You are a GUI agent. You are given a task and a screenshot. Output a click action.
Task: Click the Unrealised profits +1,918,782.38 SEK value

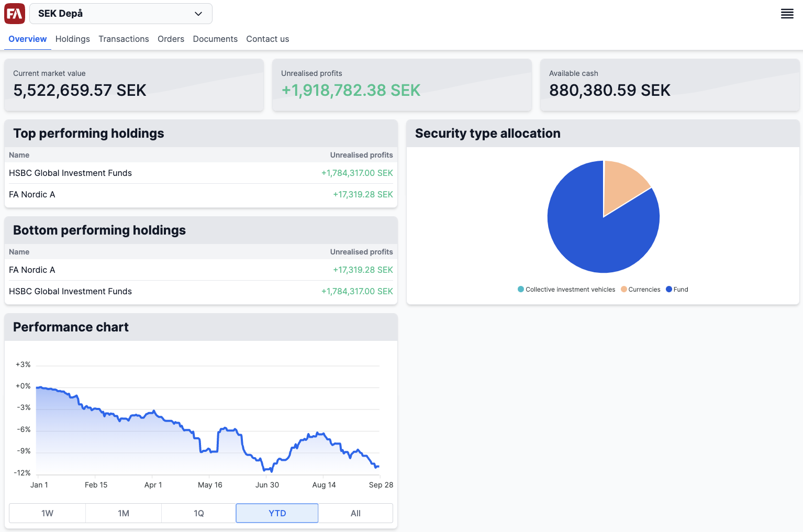tap(351, 90)
